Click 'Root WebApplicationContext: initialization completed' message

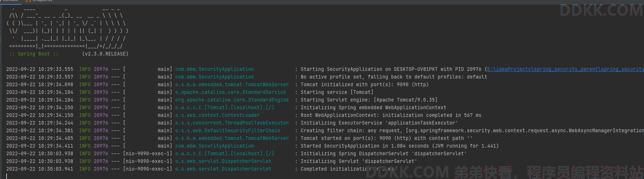(391, 115)
